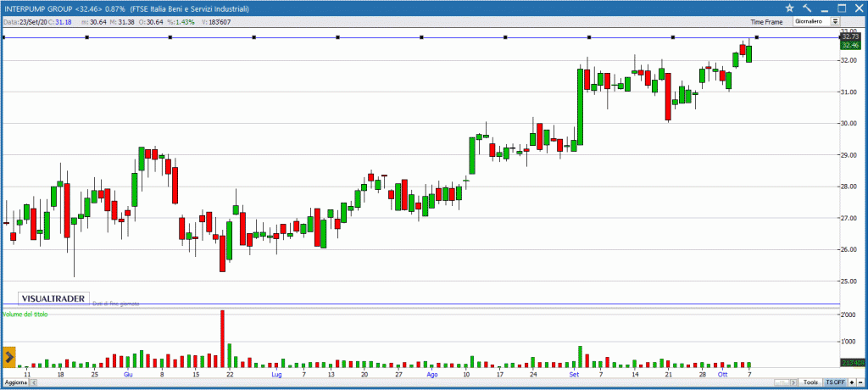Click the %: 1.43% change readout
Image resolution: width=868 pixels, height=390 pixels.
[x=181, y=22]
